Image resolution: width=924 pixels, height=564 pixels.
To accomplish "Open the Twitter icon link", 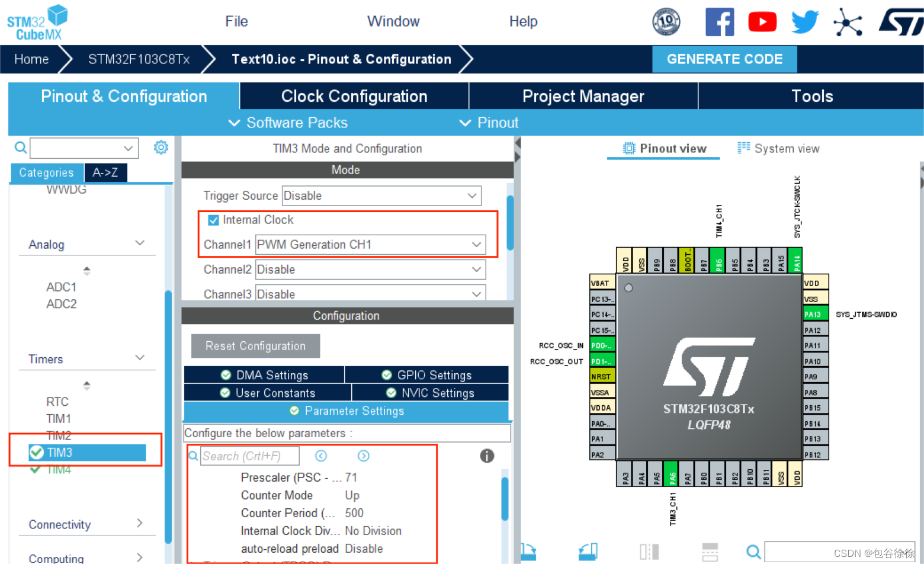I will [x=805, y=22].
